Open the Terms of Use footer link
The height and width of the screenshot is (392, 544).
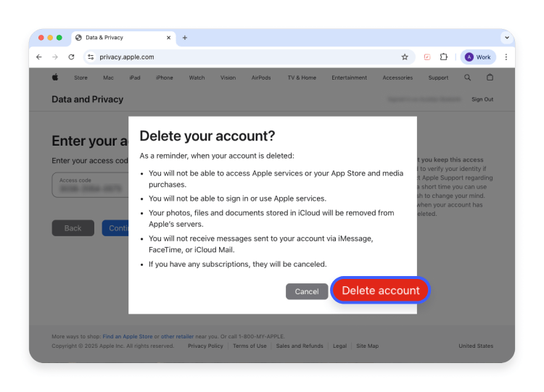(x=250, y=346)
